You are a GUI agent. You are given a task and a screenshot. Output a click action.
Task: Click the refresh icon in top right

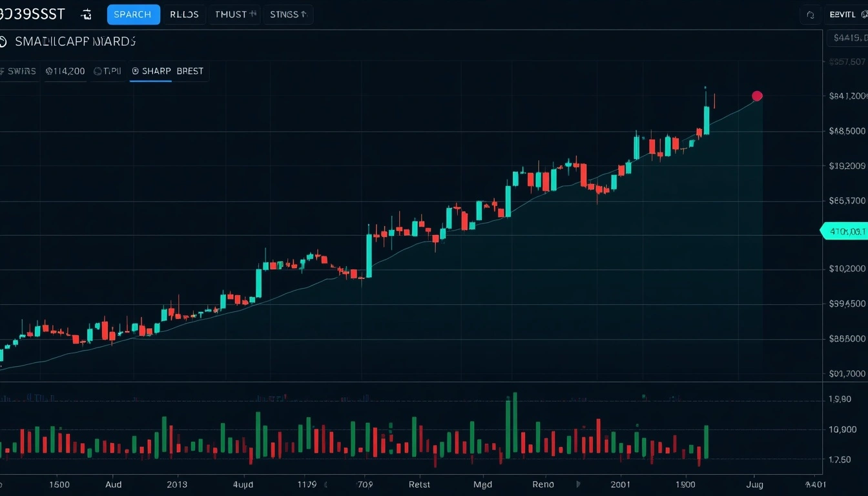pos(810,14)
